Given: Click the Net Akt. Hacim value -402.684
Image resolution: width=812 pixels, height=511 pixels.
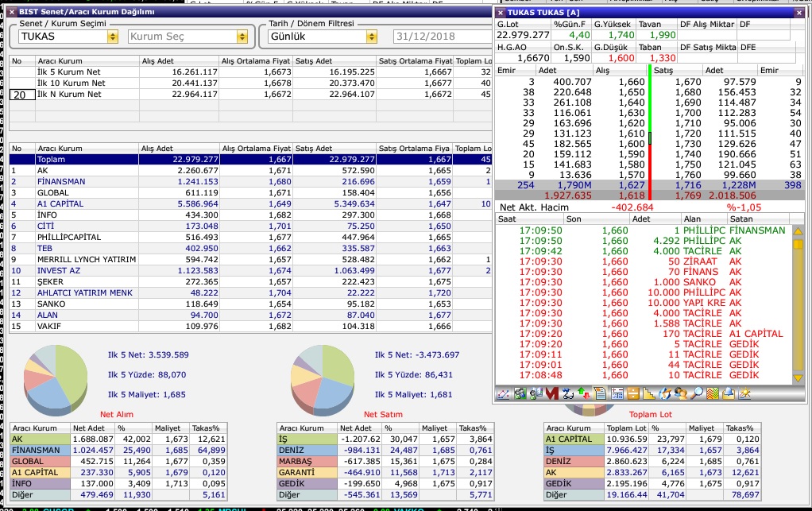Looking at the screenshot, I should click(x=632, y=207).
